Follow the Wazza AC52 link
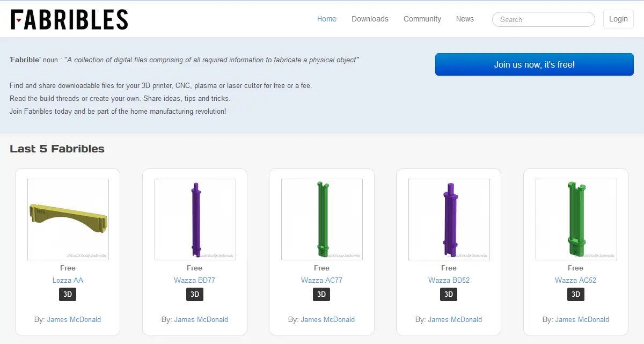This screenshot has height=344, width=644. point(575,280)
